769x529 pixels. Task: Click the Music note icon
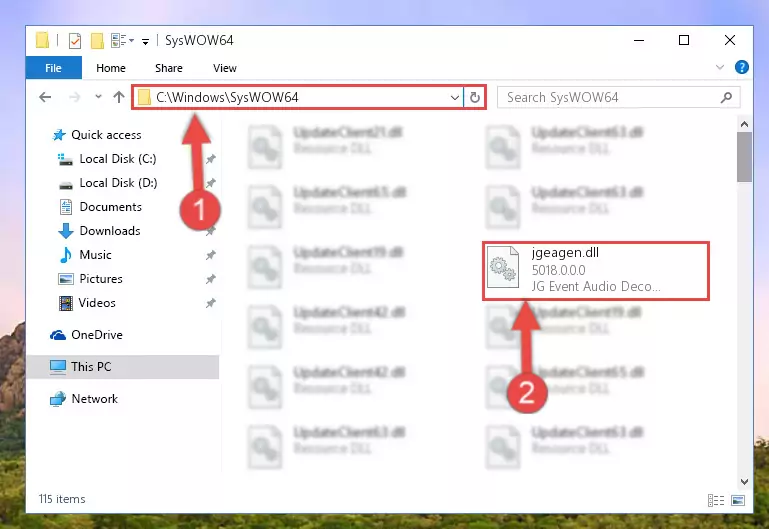point(66,255)
